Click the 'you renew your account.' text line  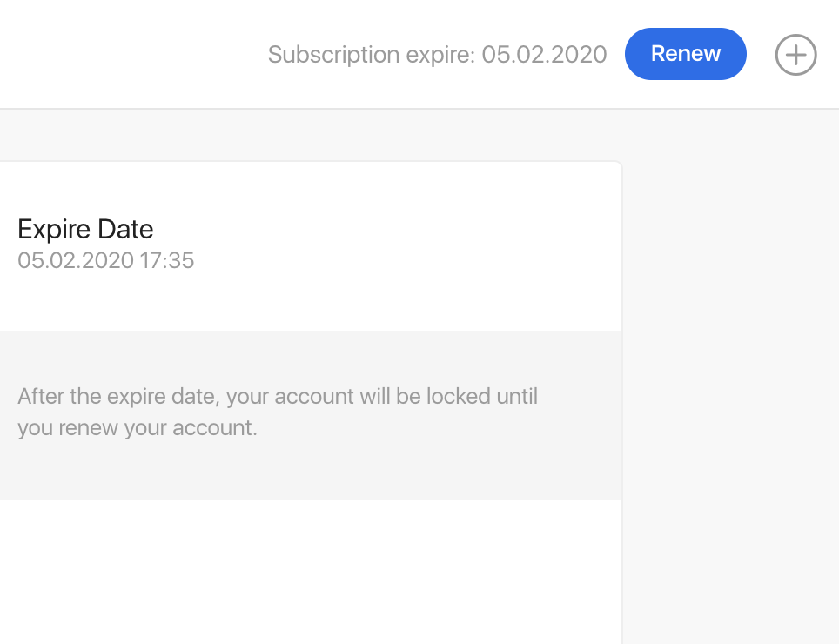(138, 428)
